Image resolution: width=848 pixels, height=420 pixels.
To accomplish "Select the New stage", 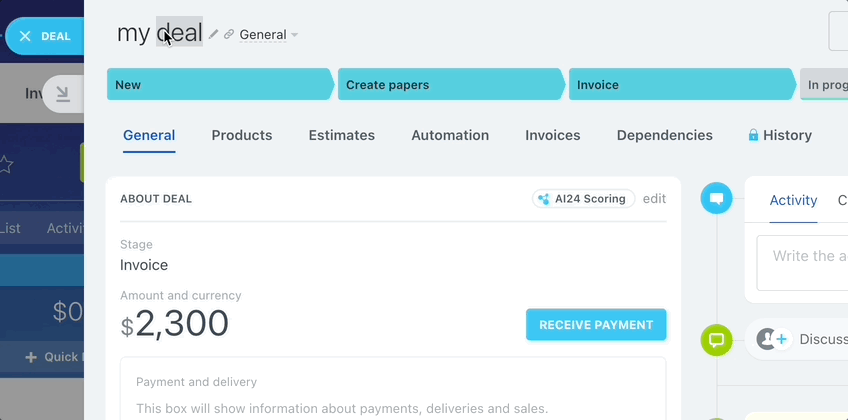I will (x=221, y=84).
